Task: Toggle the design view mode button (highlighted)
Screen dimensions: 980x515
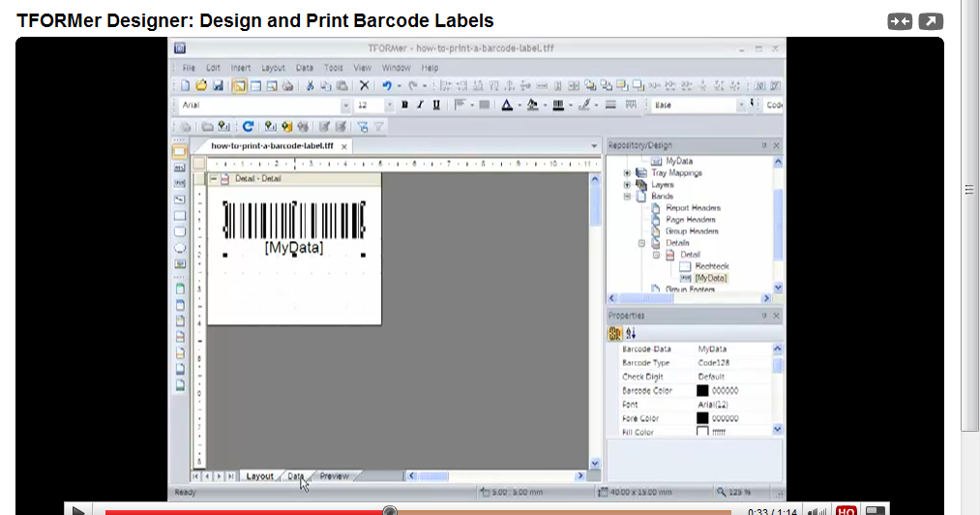Action: 239,86
